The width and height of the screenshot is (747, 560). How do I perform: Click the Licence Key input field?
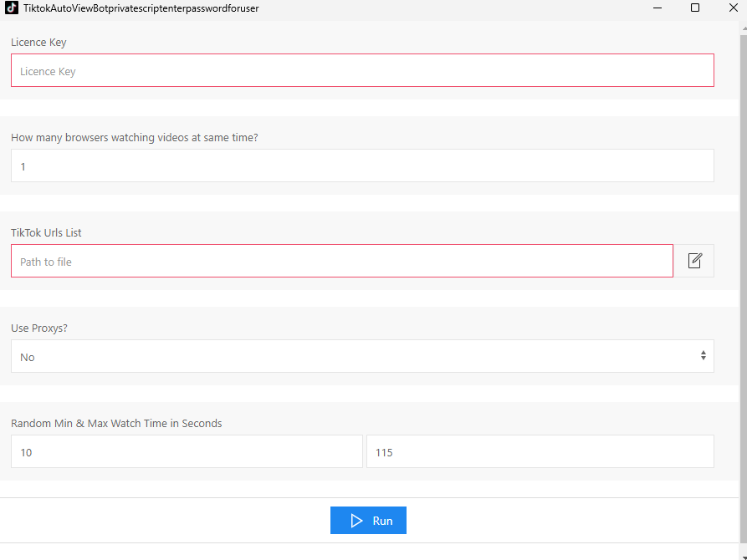[362, 70]
